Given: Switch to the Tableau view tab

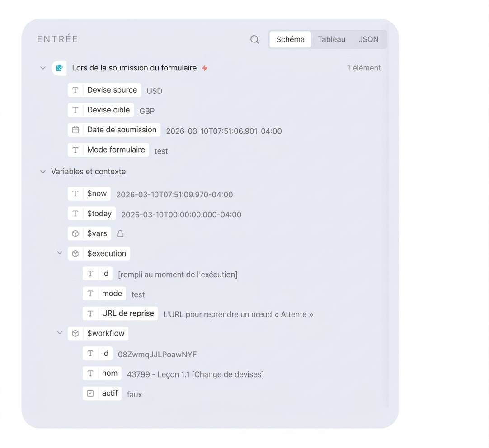Looking at the screenshot, I should click(332, 40).
